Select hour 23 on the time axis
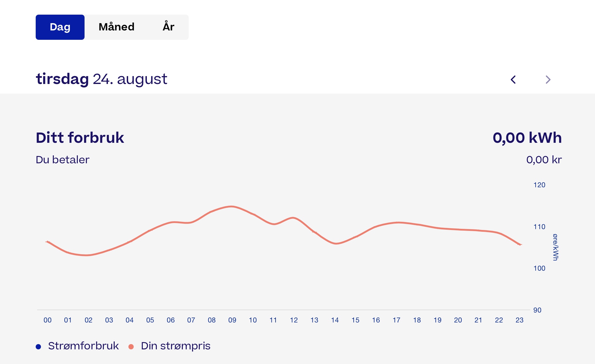This screenshot has height=364, width=595. 519,320
